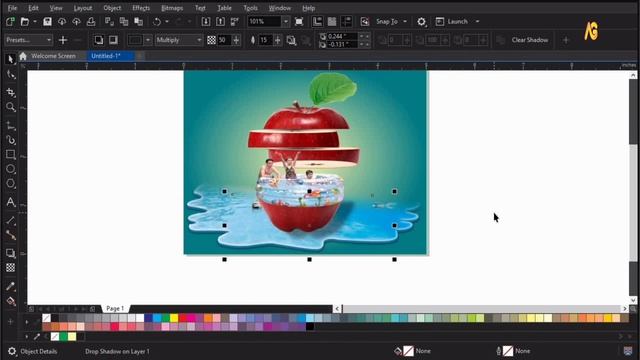The image size is (640, 360).
Task: Click the cloud upload icon
Action: pyautogui.click(x=76, y=22)
